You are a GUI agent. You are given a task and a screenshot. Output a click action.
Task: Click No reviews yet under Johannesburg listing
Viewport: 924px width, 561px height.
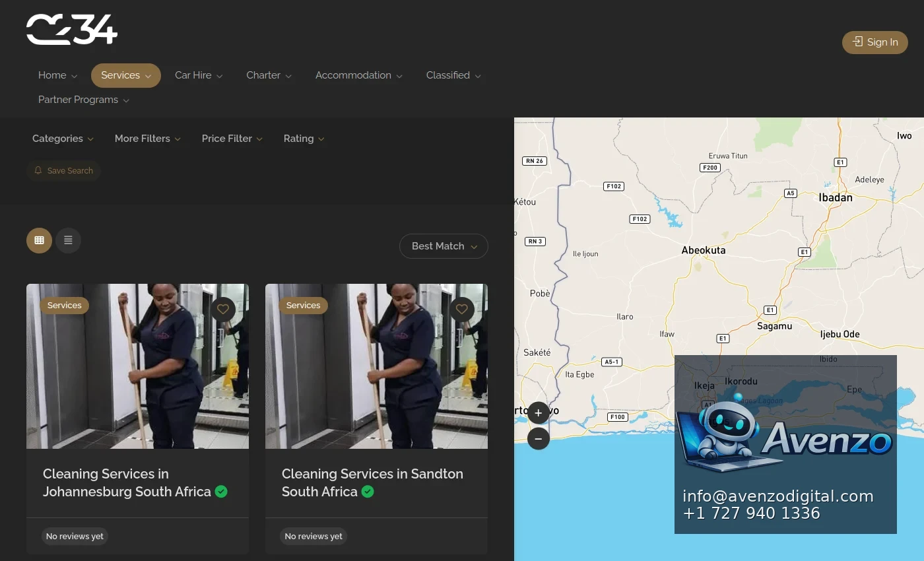click(75, 536)
